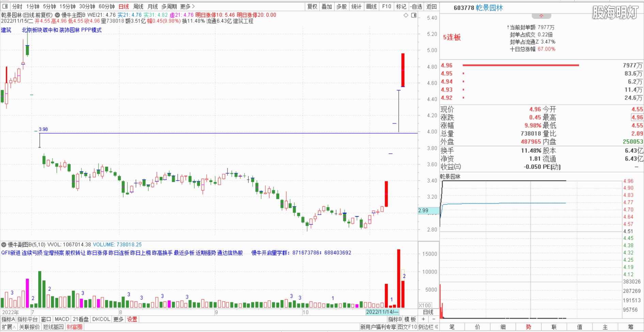The height and width of the screenshot is (332, 644).
Task: Toggle the side panel icon beside the diamond
Action: (x=414, y=15)
